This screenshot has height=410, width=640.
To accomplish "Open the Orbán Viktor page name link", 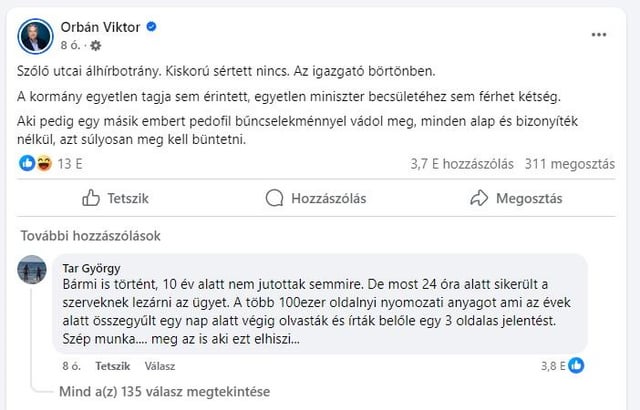I will (x=100, y=27).
